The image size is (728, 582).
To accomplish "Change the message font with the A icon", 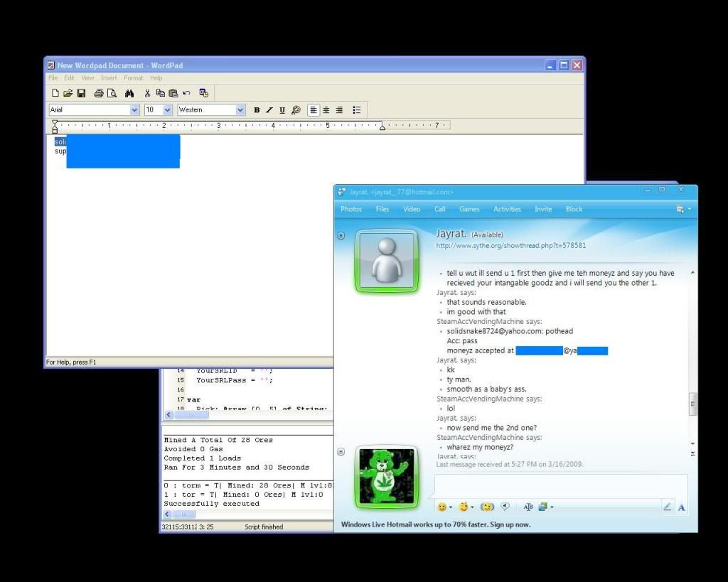I will tap(682, 507).
